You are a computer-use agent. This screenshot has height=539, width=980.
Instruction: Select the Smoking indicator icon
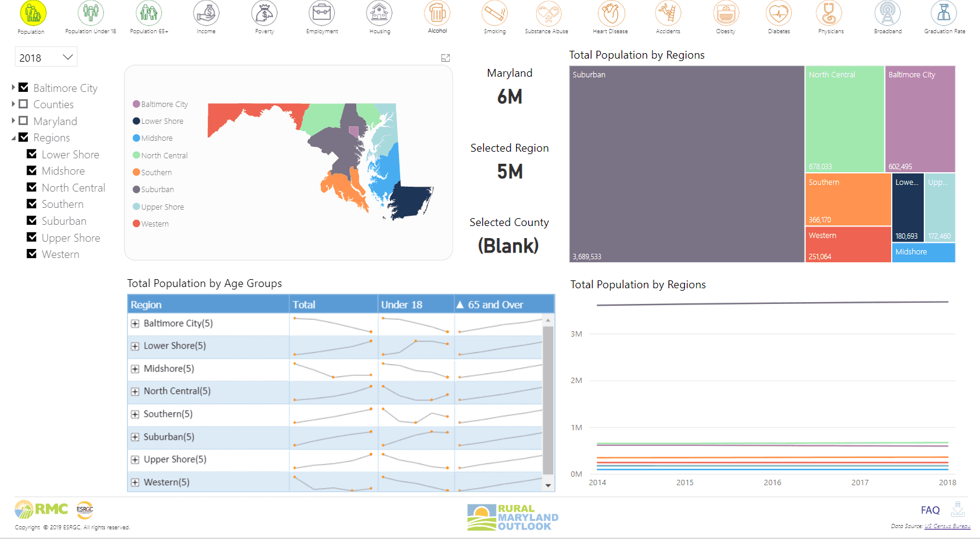point(495,13)
